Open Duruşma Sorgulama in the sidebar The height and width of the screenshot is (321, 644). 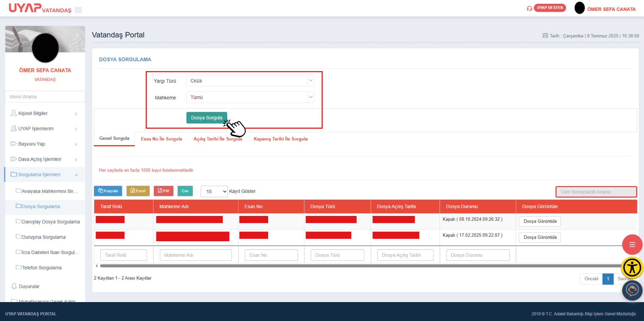pyautogui.click(x=44, y=237)
